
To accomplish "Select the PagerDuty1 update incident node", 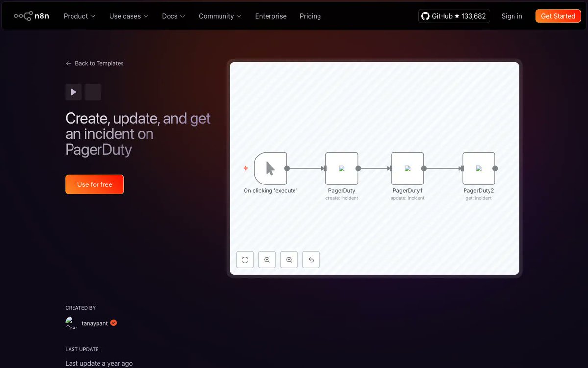I will [407, 168].
